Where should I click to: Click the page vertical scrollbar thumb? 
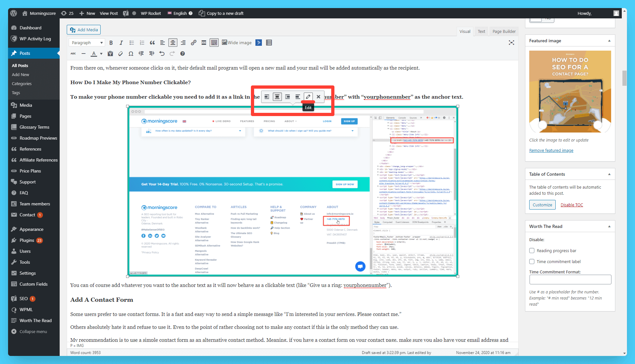coord(624,78)
